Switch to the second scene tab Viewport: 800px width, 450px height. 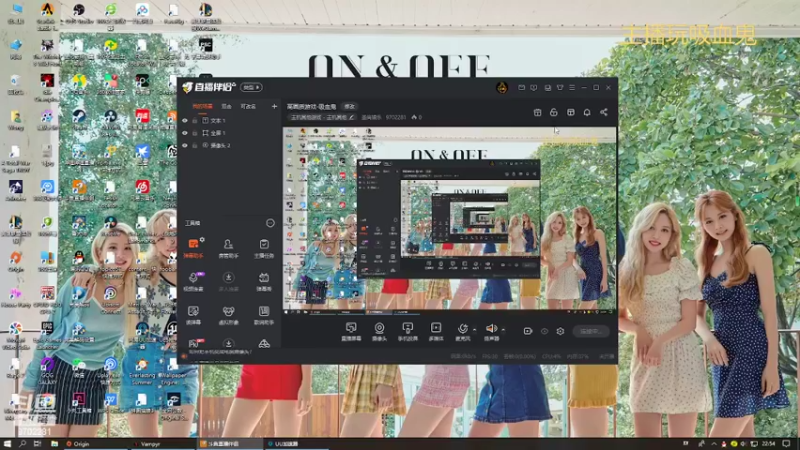pyautogui.click(x=226, y=106)
